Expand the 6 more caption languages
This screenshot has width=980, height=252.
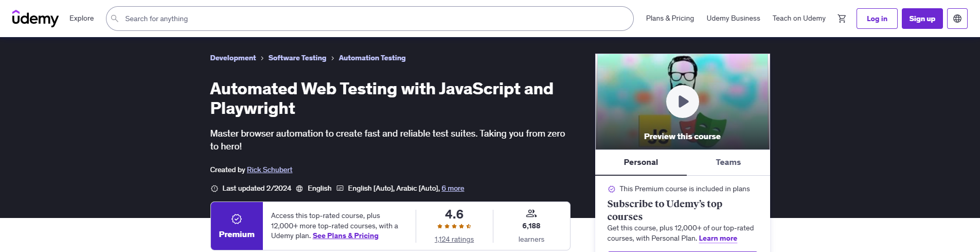click(x=453, y=188)
